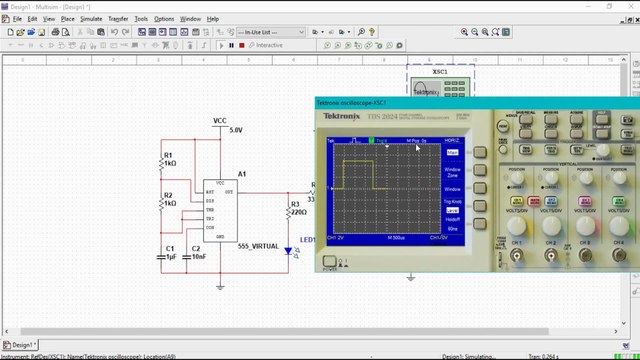Open the File menu

[x=17, y=19]
